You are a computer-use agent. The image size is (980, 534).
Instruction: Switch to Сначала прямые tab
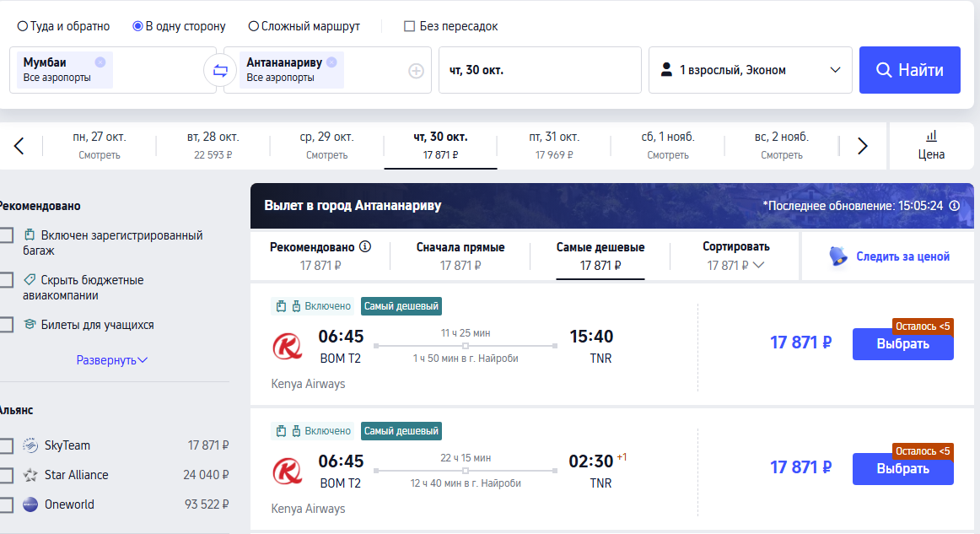460,256
